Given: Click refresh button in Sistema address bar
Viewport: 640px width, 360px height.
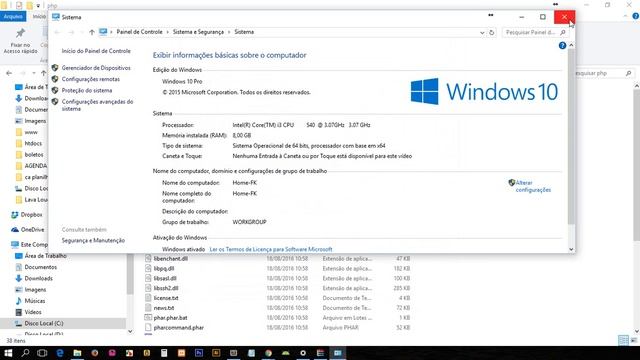Looking at the screenshot, I should [x=491, y=32].
